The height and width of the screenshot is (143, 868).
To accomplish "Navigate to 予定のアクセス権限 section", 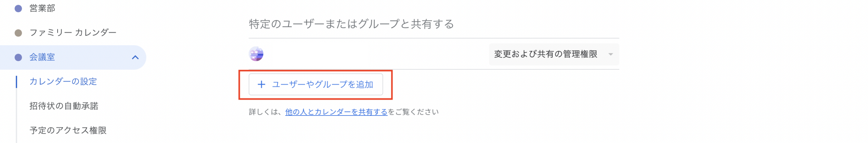I will pos(68,130).
